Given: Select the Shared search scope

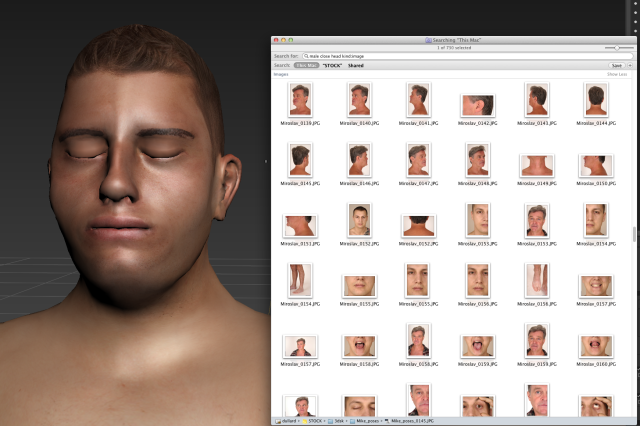Looking at the screenshot, I should click(356, 65).
